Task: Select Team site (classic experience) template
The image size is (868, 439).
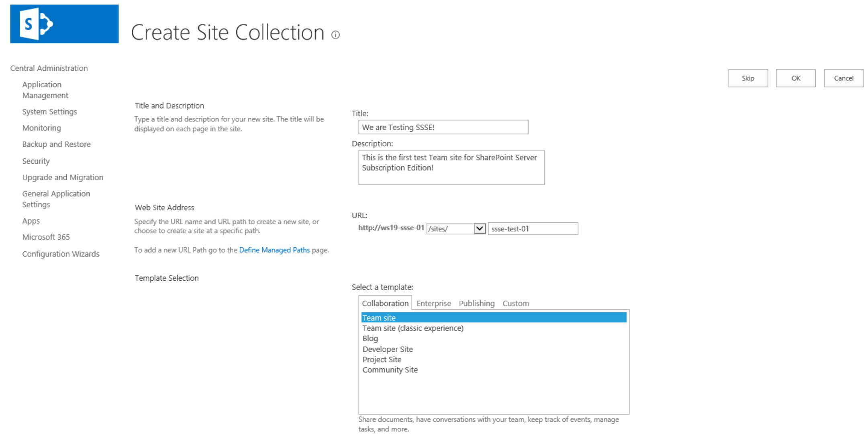Action: (494, 328)
